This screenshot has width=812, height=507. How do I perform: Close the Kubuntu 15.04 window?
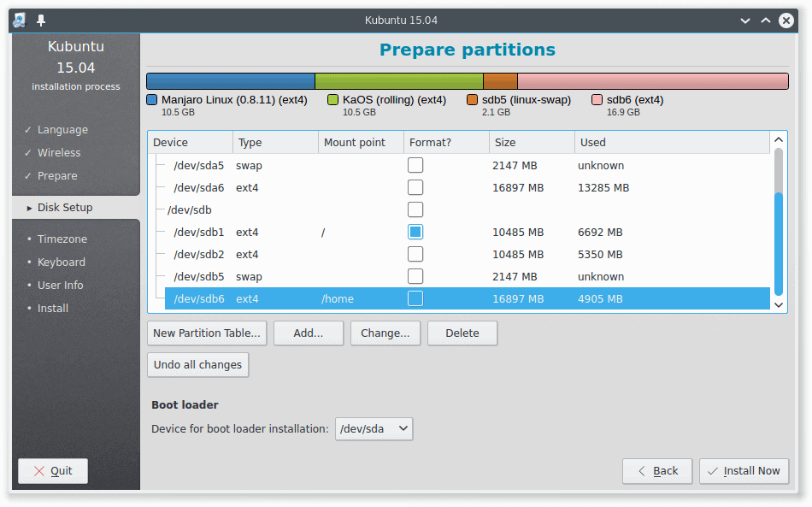(786, 21)
